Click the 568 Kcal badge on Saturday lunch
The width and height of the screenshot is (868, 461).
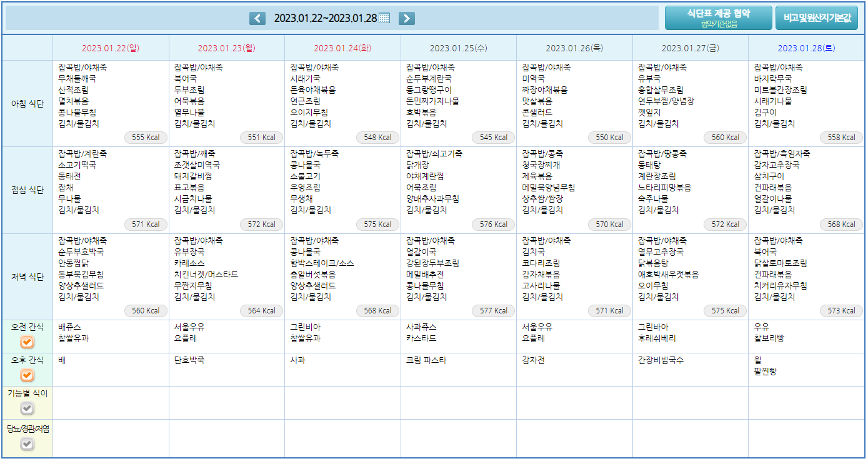click(x=842, y=225)
